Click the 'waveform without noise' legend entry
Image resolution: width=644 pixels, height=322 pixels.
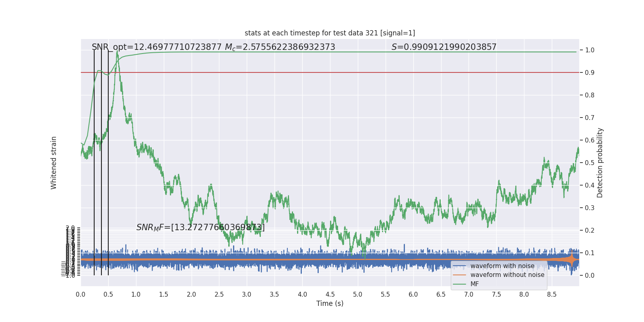(507, 275)
